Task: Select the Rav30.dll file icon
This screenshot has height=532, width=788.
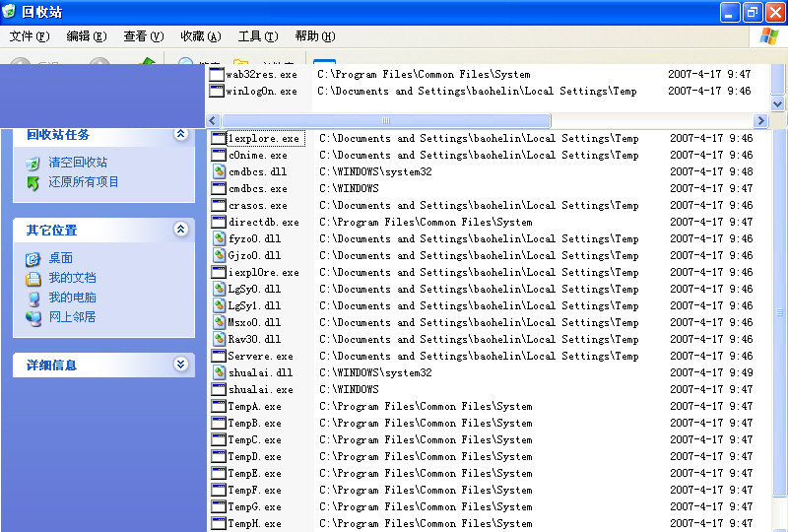Action: [x=219, y=339]
